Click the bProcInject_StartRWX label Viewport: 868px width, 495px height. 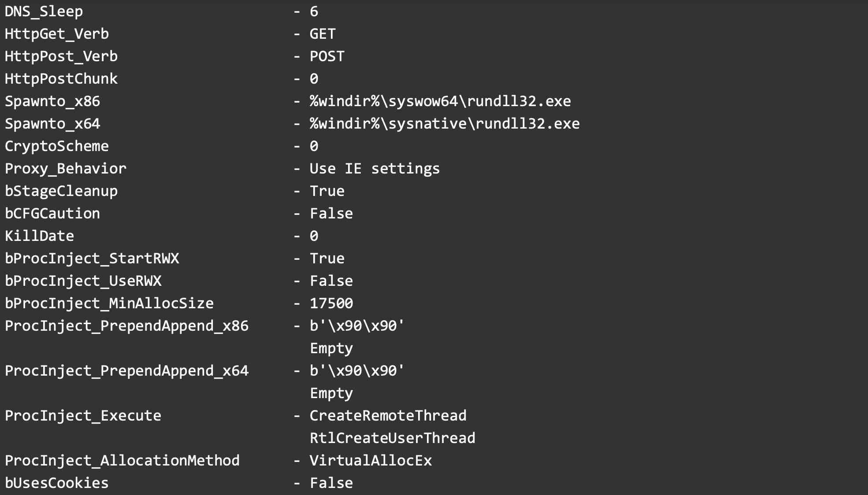(92, 259)
